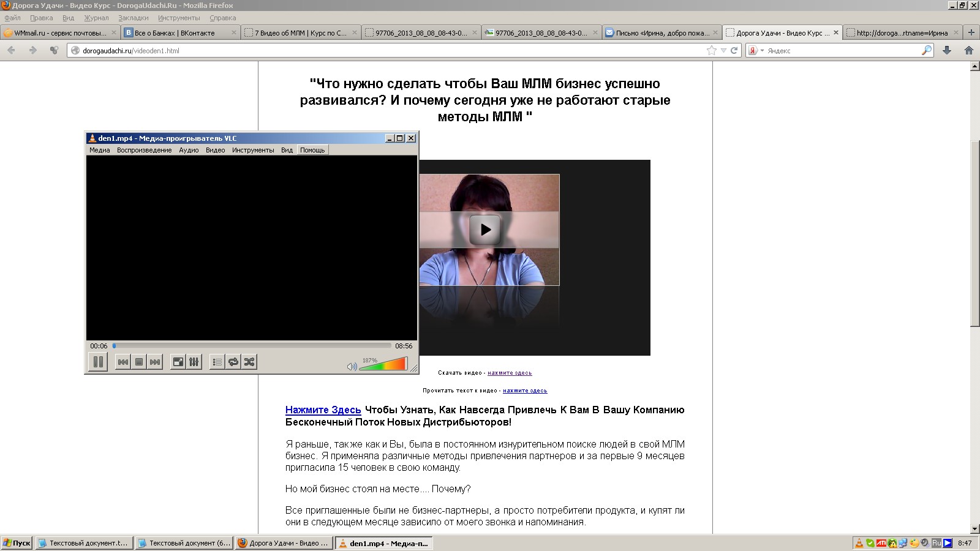This screenshot has width=980, height=551.
Task: Click the address bar URL
Action: pos(131,51)
